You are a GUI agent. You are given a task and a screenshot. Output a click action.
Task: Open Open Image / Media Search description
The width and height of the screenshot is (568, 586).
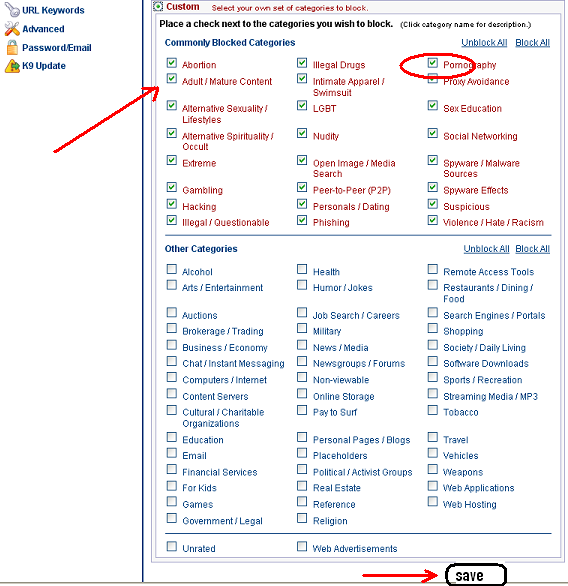tap(354, 168)
